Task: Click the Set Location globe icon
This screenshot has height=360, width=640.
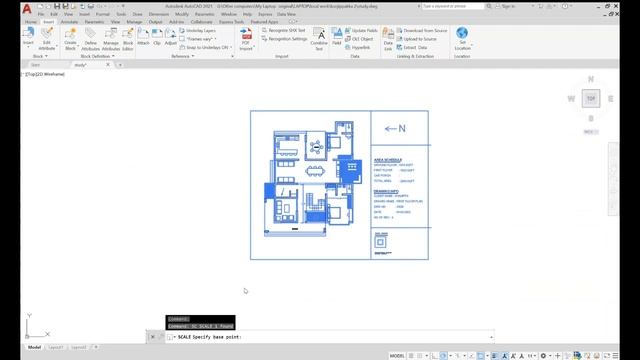Action: pos(462,33)
